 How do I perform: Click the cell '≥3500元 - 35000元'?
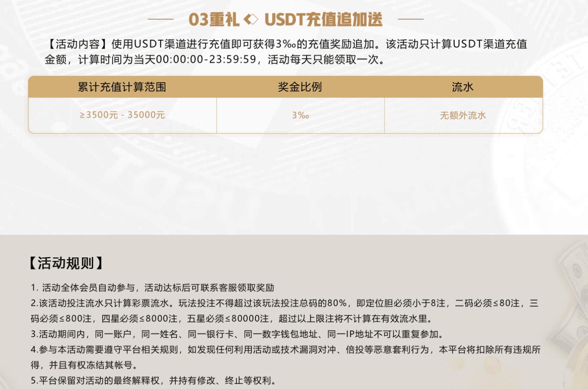122,115
